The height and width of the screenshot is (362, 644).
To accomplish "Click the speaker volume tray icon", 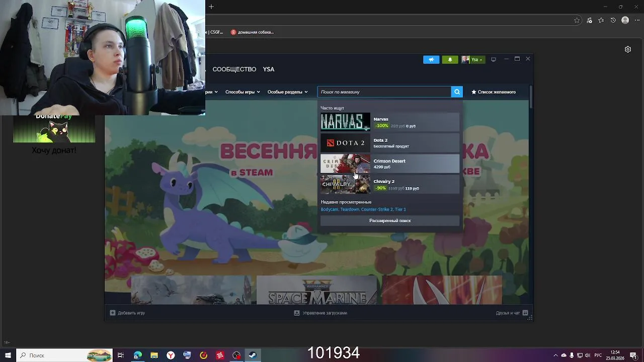I will point(587,355).
